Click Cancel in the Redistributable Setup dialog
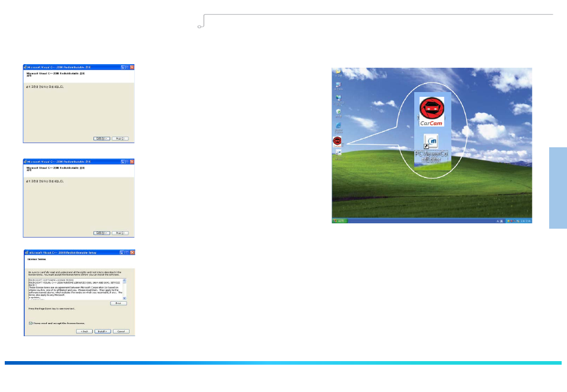The width and height of the screenshot is (567, 392). tap(121, 331)
